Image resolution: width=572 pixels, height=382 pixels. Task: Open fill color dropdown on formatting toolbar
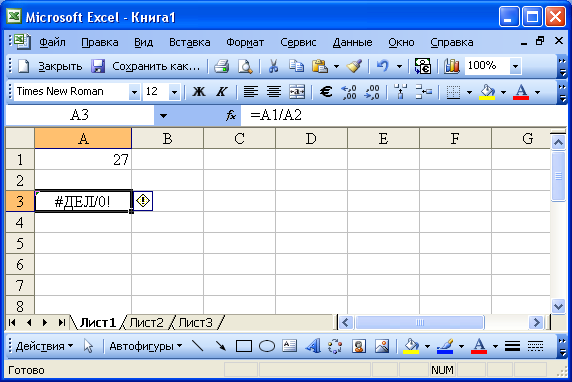point(503,92)
